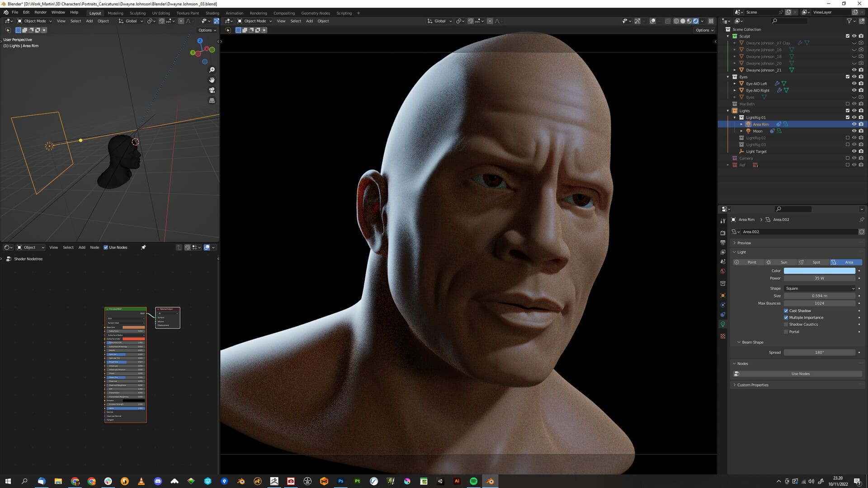Switch to the Shading workspace tab
Viewport: 868px width, 488px height.
(x=212, y=13)
